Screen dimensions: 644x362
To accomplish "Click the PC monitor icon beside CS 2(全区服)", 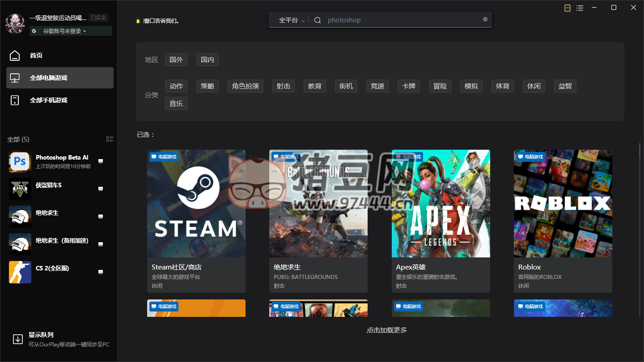I will 101,272.
